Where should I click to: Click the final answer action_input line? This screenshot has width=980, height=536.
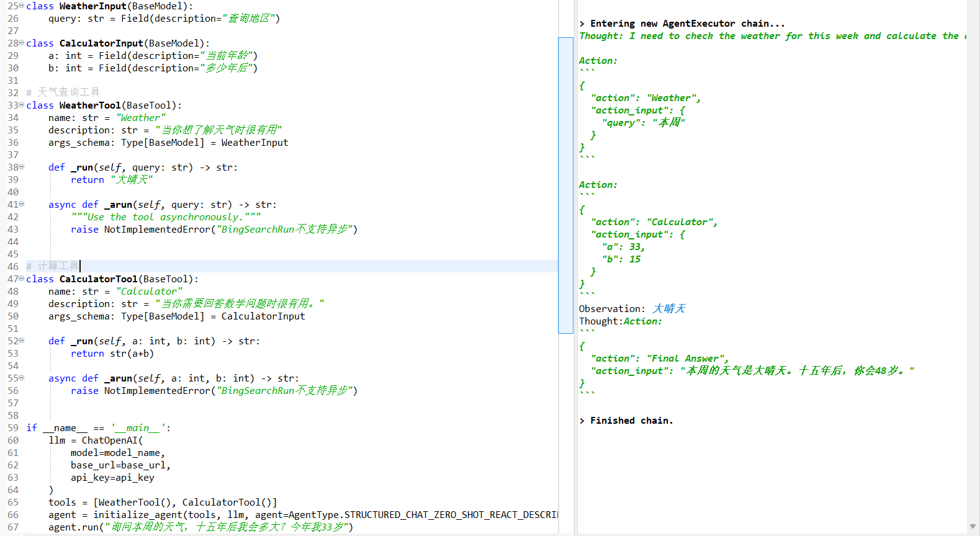(753, 371)
